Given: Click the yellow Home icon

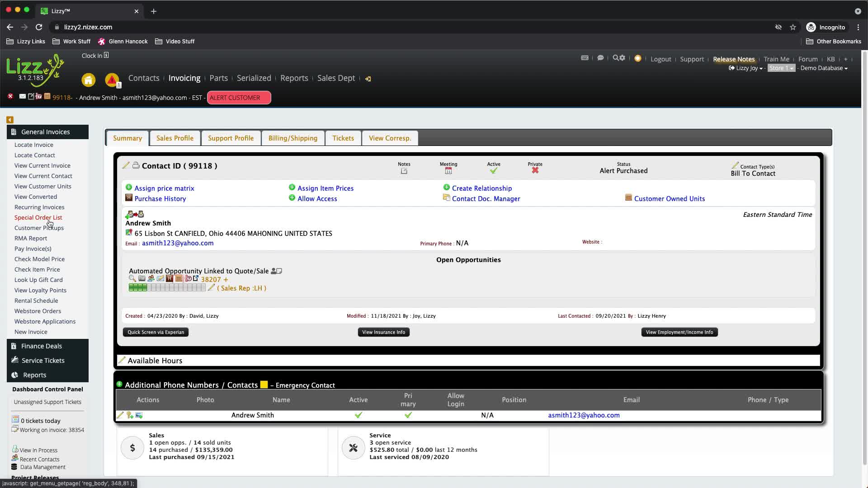Looking at the screenshot, I should [89, 80].
